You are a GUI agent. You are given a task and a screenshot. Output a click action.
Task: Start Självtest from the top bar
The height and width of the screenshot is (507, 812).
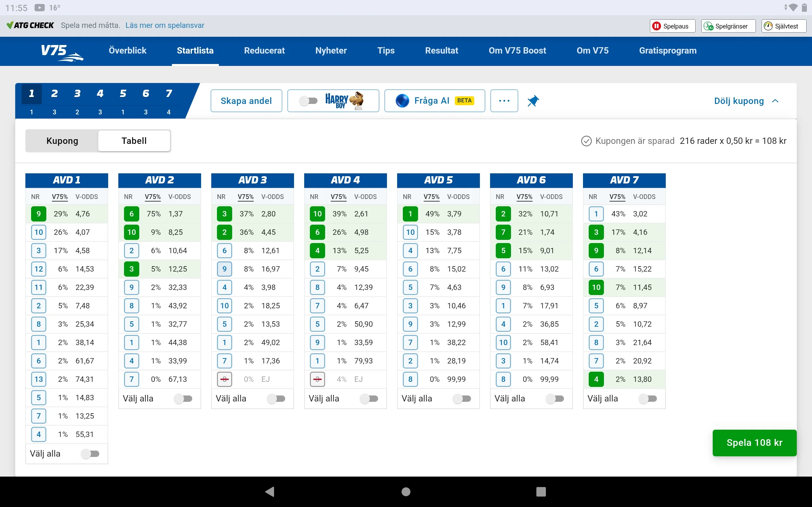(783, 26)
